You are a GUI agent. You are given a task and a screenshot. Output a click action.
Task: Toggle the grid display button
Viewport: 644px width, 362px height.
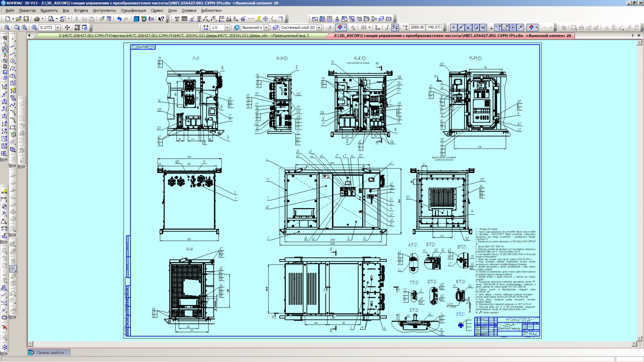pyautogui.click(x=364, y=28)
